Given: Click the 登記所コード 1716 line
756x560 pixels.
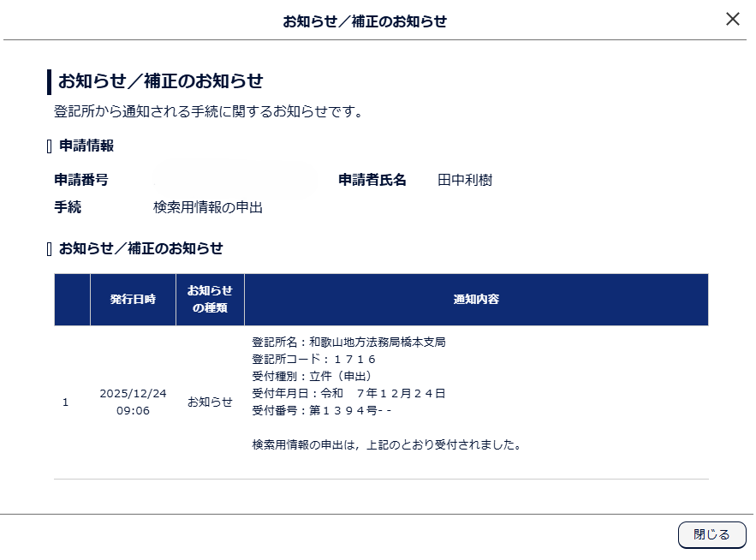Looking at the screenshot, I should pos(314,360).
